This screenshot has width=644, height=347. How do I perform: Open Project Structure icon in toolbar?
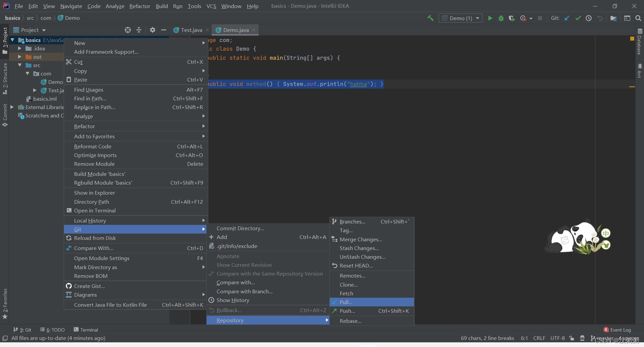point(613,18)
